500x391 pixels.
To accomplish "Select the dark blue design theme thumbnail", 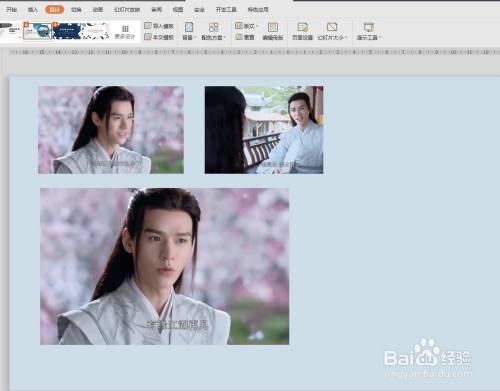I will [67, 31].
